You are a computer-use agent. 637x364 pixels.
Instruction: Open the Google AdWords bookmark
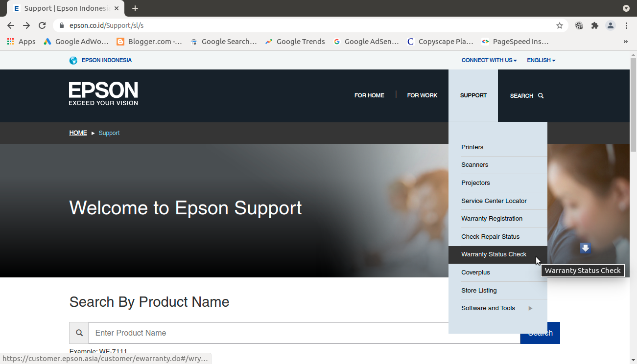pyautogui.click(x=76, y=42)
